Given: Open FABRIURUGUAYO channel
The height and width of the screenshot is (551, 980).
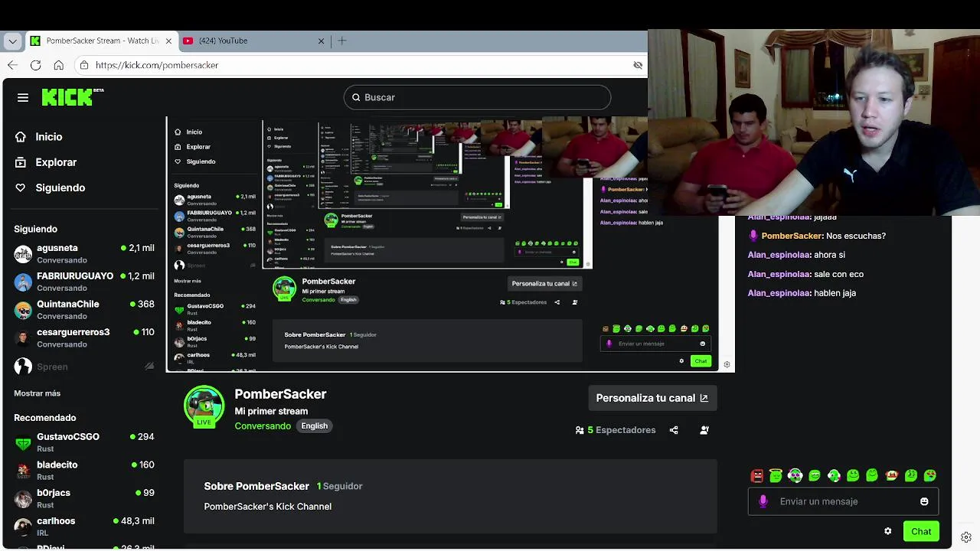Looking at the screenshot, I should 84,282.
